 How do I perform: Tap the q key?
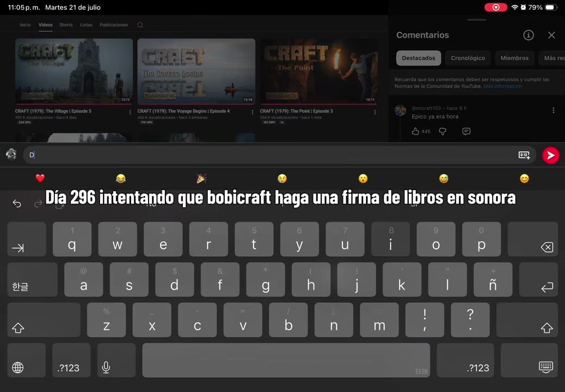point(72,239)
